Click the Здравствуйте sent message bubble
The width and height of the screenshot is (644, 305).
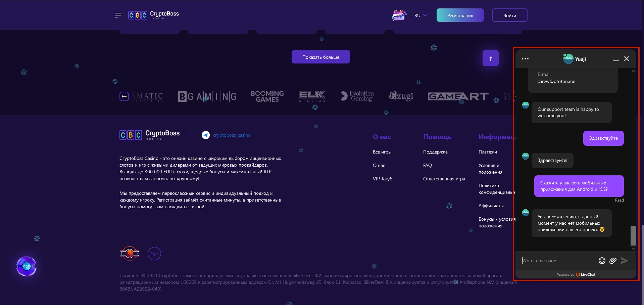click(x=603, y=138)
